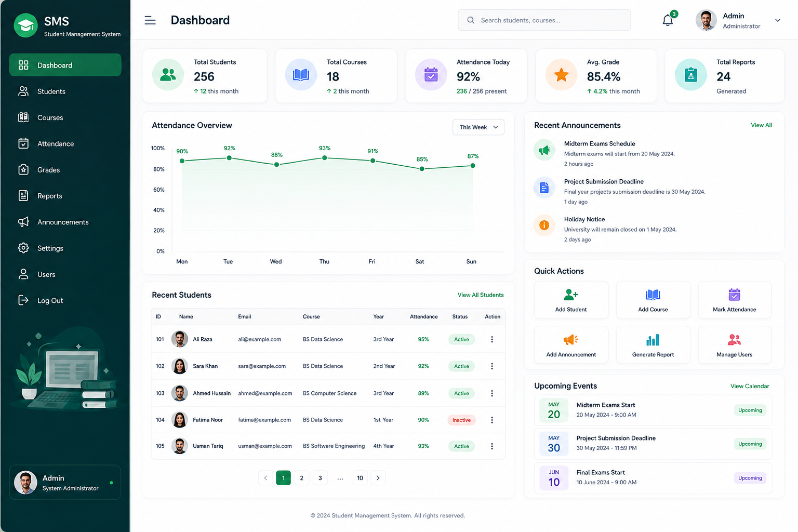Click the search students, courses field

[544, 20]
